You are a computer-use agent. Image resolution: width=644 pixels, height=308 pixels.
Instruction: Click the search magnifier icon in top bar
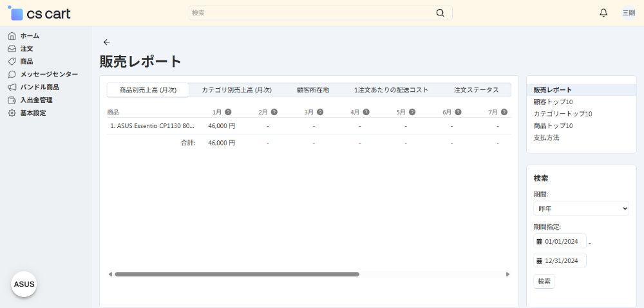tap(440, 13)
